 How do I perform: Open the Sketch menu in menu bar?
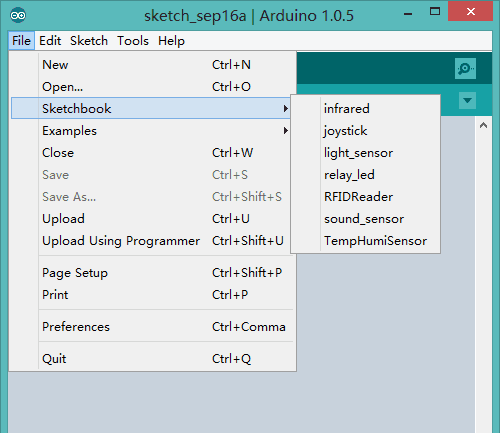89,41
